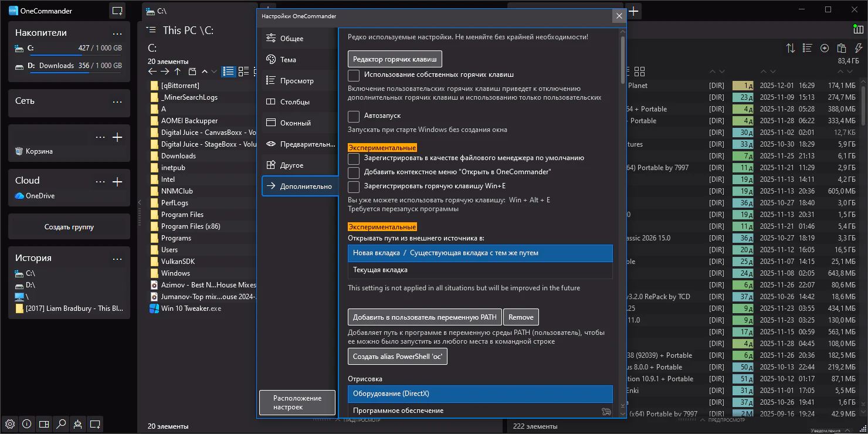Open the program settings gear icon

9,424
